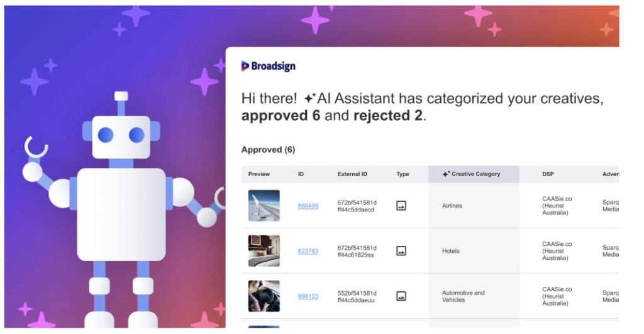
Task: Open the hotel room preview thumbnail
Action: pyautogui.click(x=264, y=251)
